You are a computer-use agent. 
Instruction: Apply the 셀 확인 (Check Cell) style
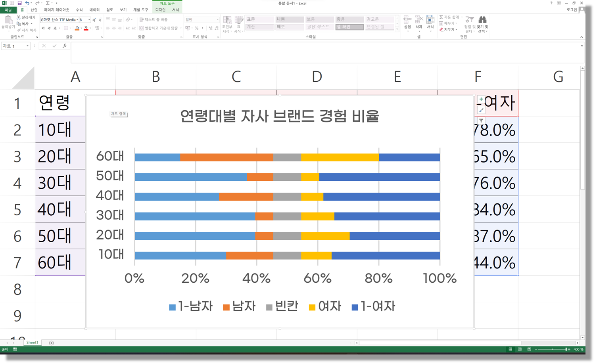click(x=349, y=27)
